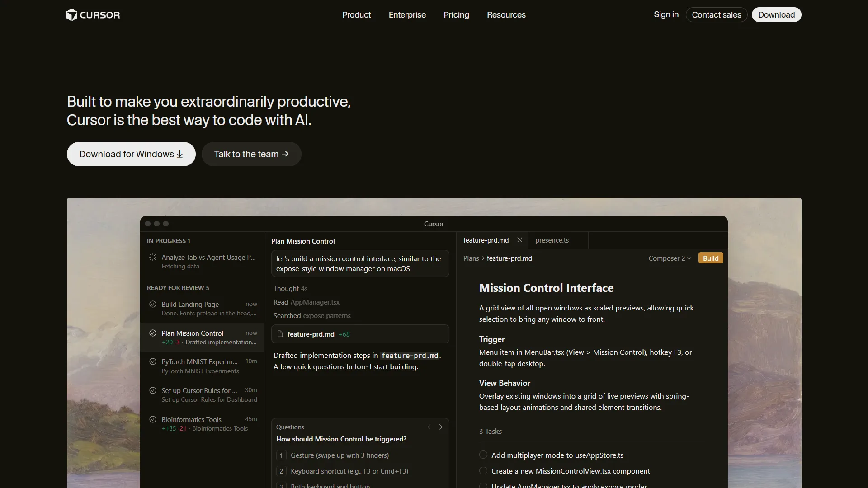Click checkmark icon beside Bioinformatics Tools
Image resolution: width=868 pixels, height=488 pixels.
153,419
